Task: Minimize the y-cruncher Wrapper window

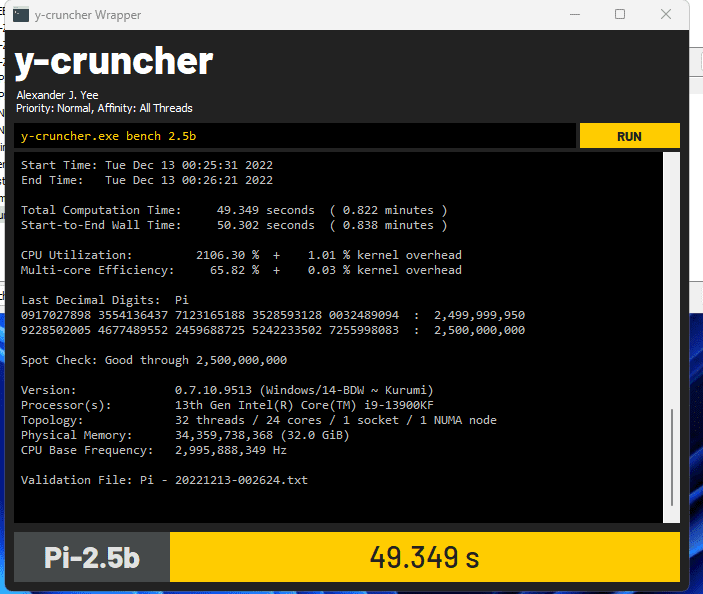Action: tap(575, 14)
